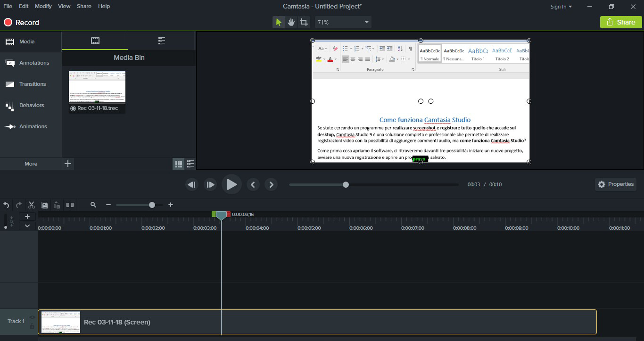Switch Media Bin to grid view

click(x=178, y=164)
